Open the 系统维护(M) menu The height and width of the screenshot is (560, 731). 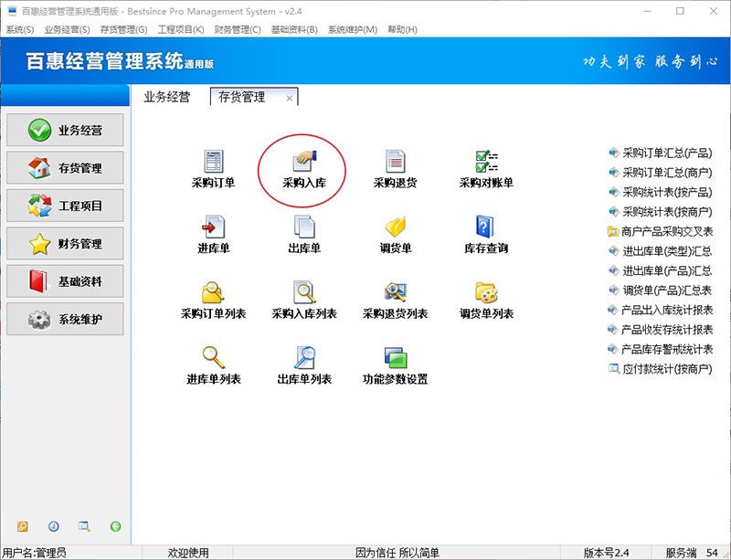(x=353, y=30)
